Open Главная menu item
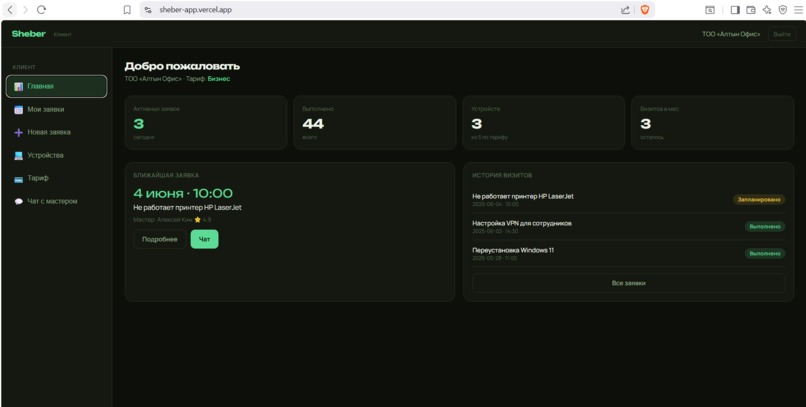806x407 pixels. point(57,86)
